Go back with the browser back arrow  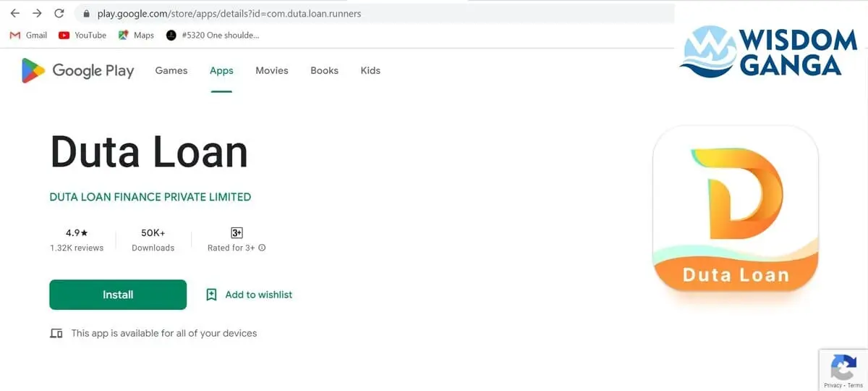tap(14, 13)
